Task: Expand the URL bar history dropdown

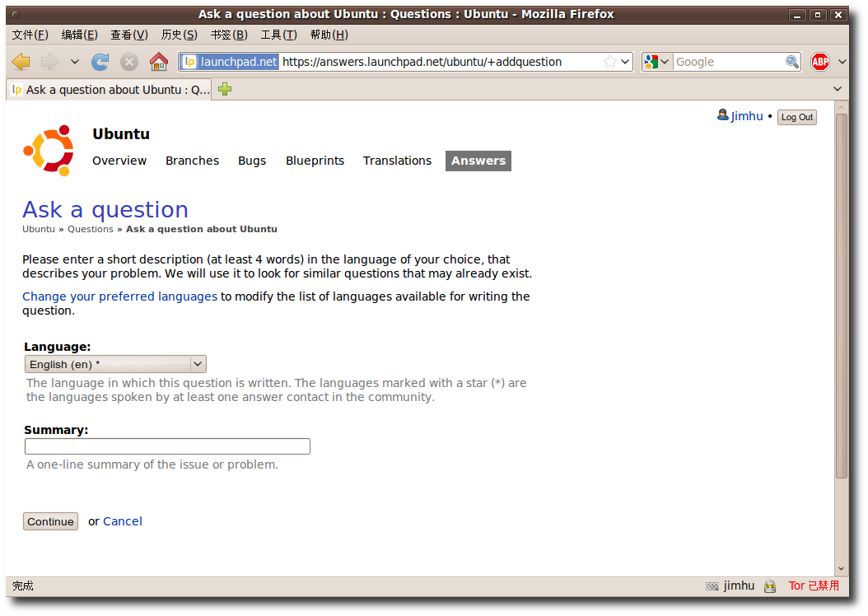Action: click(x=625, y=62)
